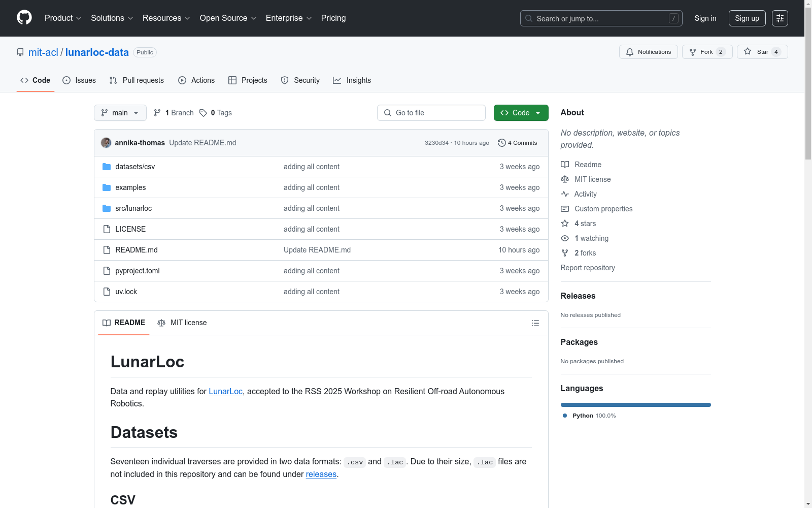This screenshot has height=508, width=812.
Task: Click the Sign up button
Action: pos(747,18)
